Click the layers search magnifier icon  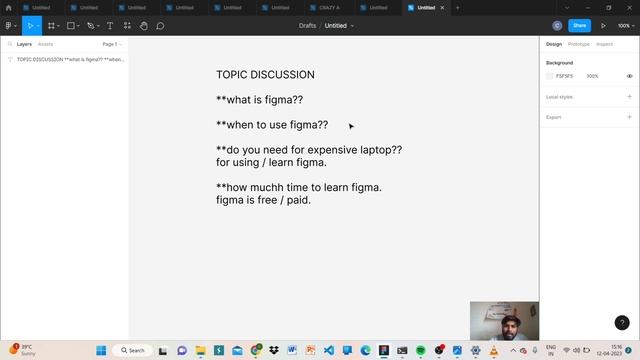pyautogui.click(x=10, y=44)
